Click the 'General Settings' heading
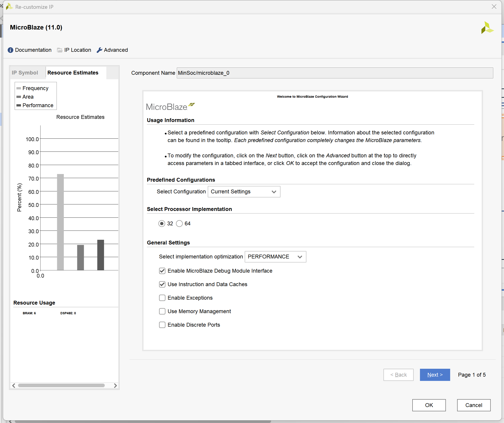 [168, 243]
